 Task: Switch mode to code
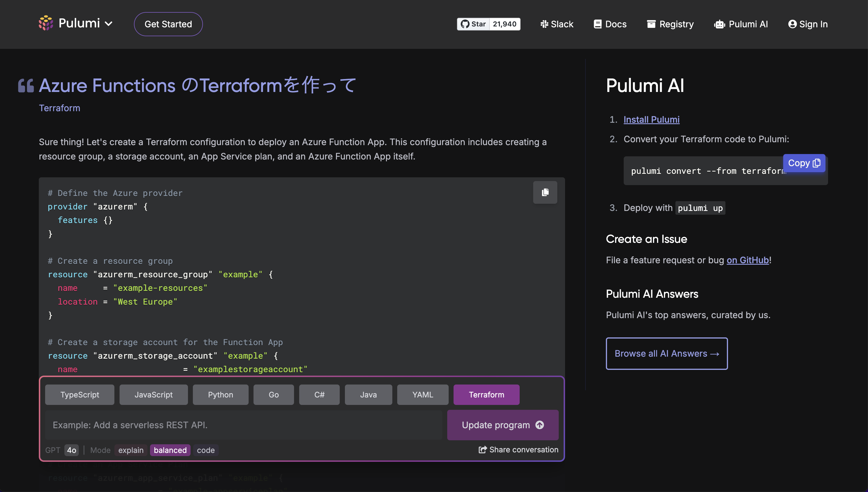click(x=206, y=450)
